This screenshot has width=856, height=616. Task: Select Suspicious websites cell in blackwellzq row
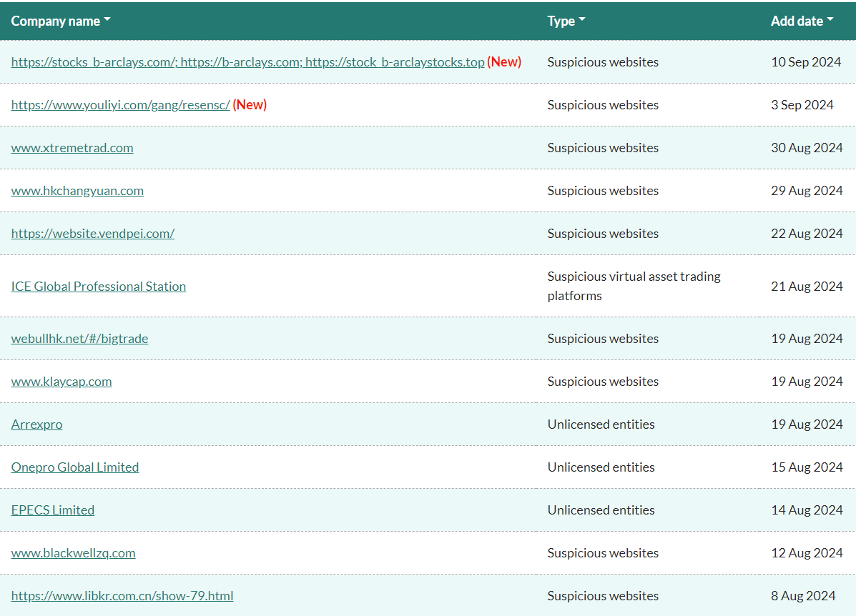point(604,552)
